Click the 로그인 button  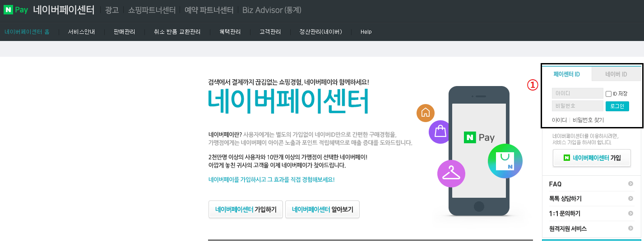tap(617, 106)
